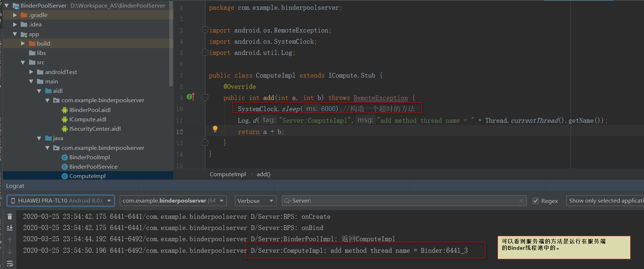This screenshot has height=269, width=644.
Task: Click the ICompute.aidl android file icon
Action: 65,119
